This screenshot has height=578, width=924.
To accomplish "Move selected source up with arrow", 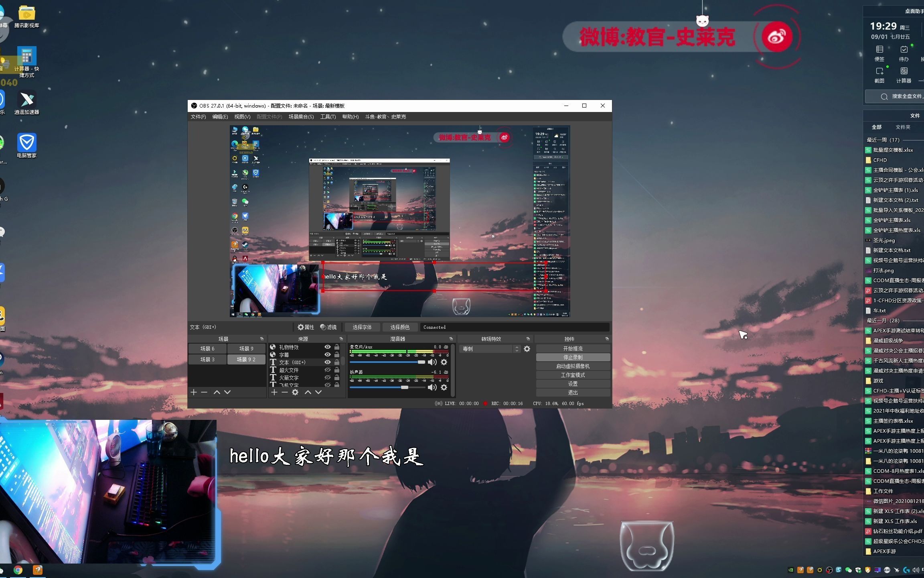I will pos(308,392).
